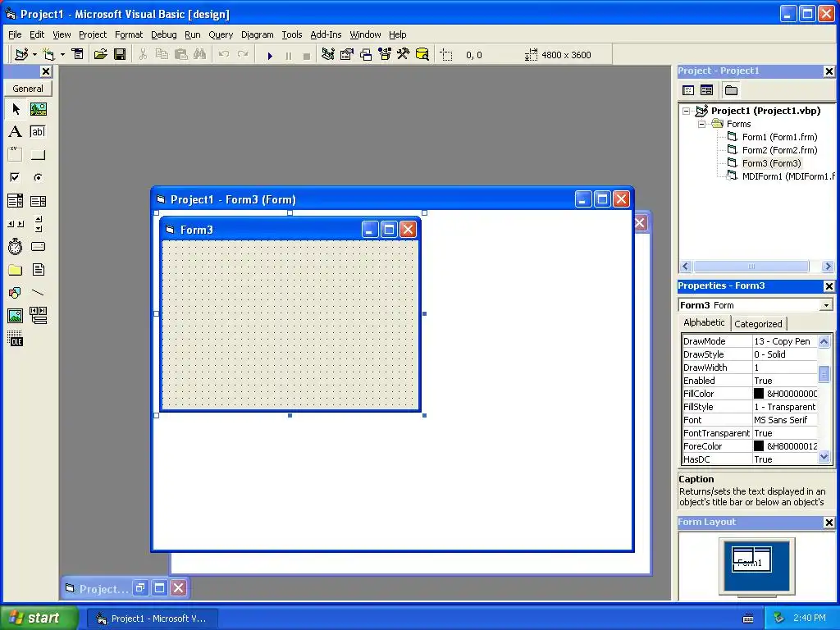The height and width of the screenshot is (630, 840).
Task: Select the PictureBox tool
Action: click(38, 109)
